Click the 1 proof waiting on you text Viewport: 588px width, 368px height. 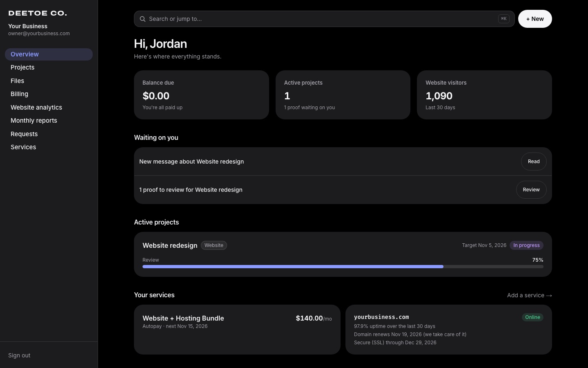pyautogui.click(x=310, y=108)
